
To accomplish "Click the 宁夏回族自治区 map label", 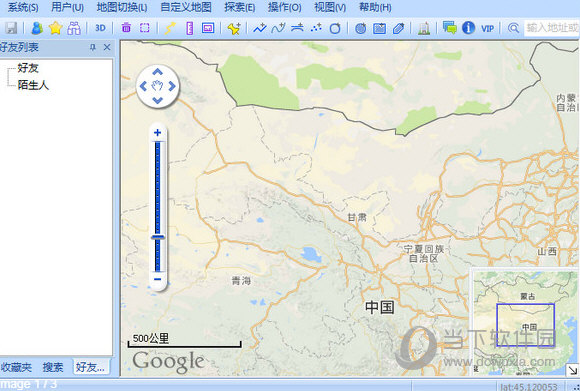I will 424,253.
